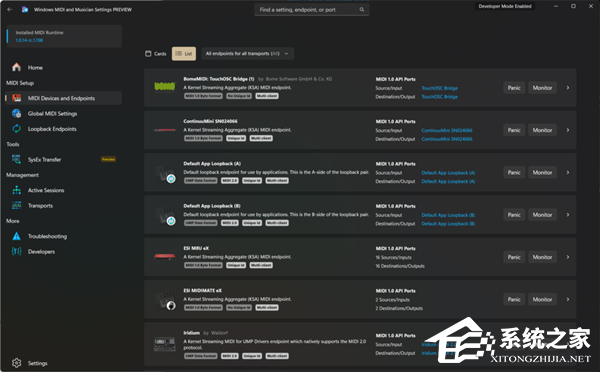Click the Active Sessions tree icon
Viewport: 600px width, 372px height.
pos(16,190)
